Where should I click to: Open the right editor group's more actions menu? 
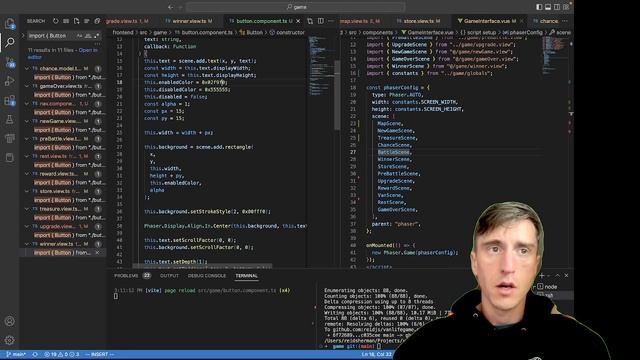pos(565,21)
